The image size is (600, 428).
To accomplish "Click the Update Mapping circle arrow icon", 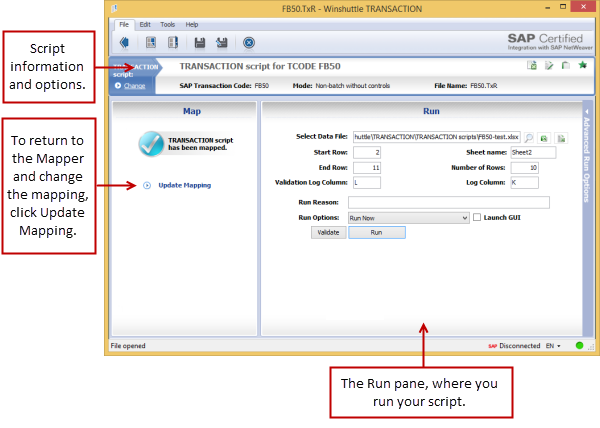I will 147,186.
